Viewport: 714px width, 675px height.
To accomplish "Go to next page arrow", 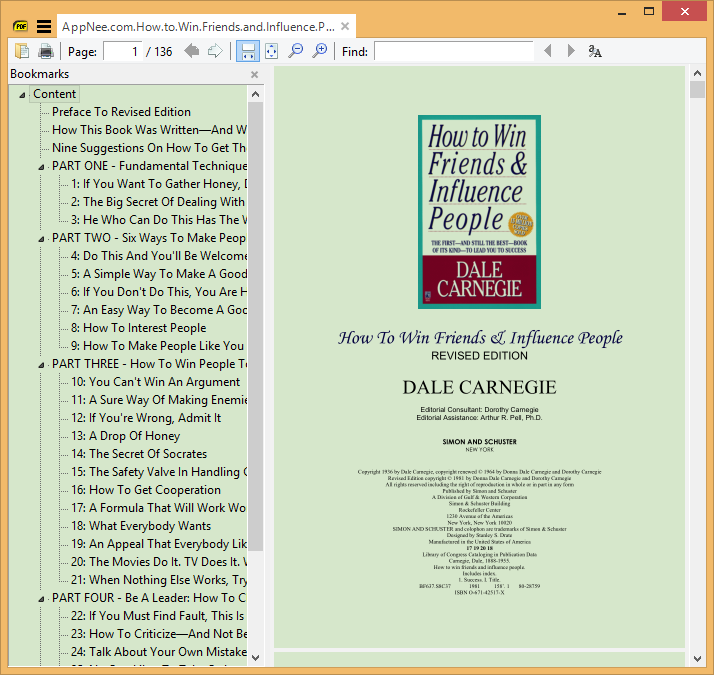I will tap(215, 51).
